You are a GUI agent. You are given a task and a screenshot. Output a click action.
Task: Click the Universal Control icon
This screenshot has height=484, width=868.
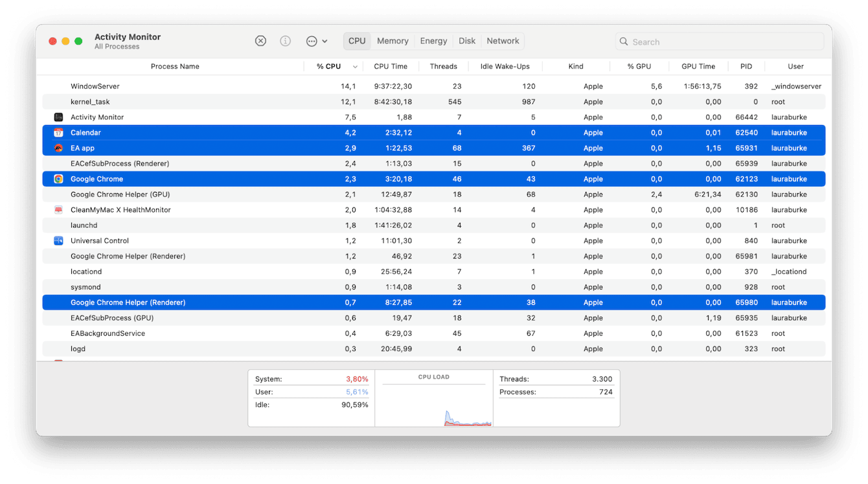coord(58,241)
